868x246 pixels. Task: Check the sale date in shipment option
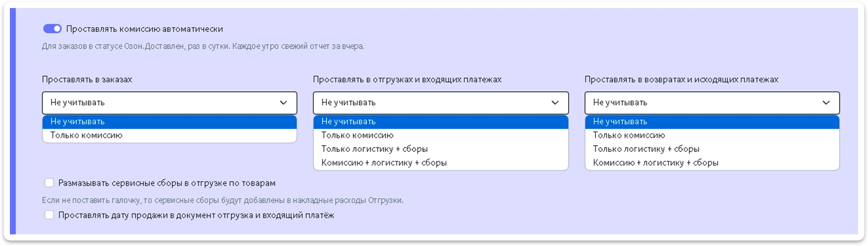pos(49,215)
